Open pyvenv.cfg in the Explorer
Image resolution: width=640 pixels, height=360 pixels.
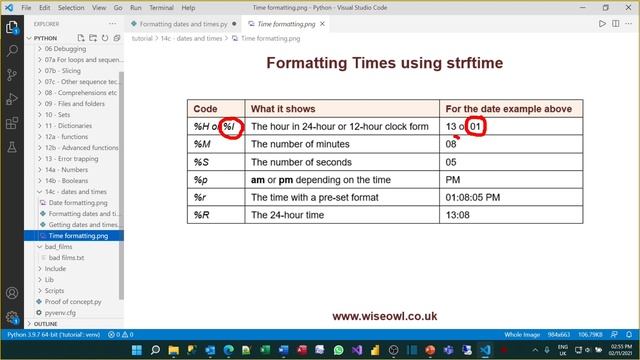click(60, 313)
